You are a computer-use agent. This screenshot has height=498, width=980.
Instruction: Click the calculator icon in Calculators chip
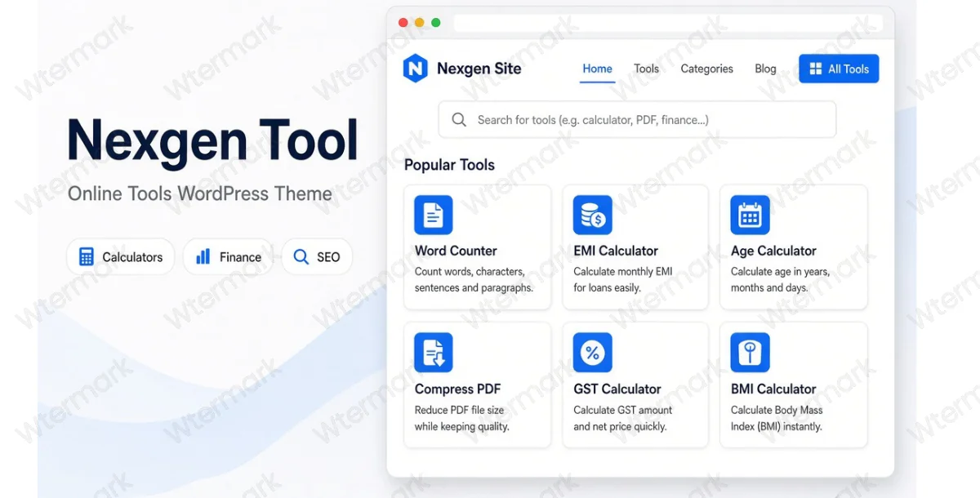86,257
